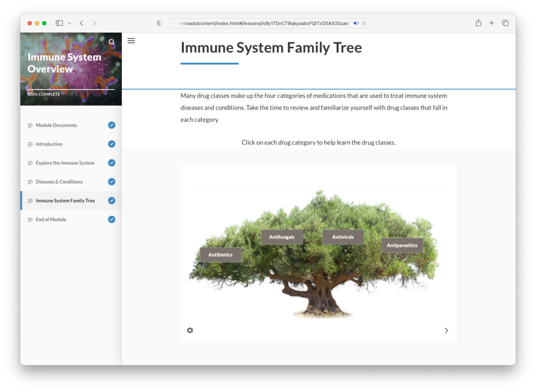
Task: Click the Safari sidebar toggle icon
Action: coord(59,23)
